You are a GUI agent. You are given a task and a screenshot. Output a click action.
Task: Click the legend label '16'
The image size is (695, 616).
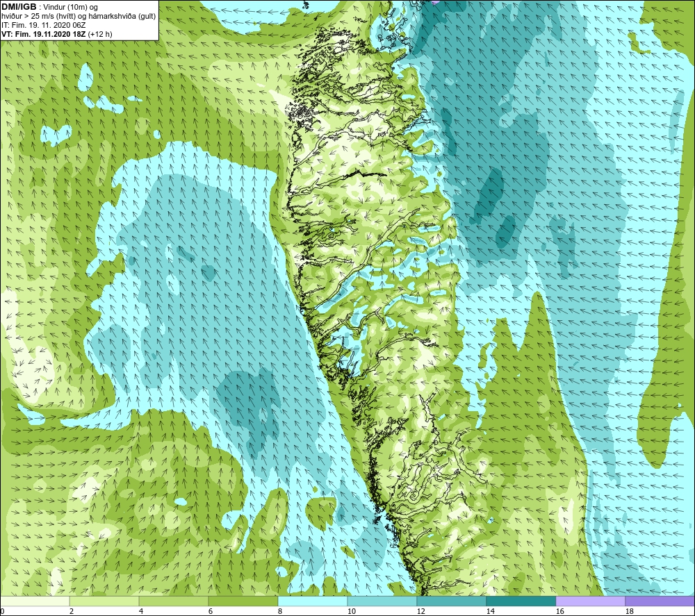click(559, 611)
